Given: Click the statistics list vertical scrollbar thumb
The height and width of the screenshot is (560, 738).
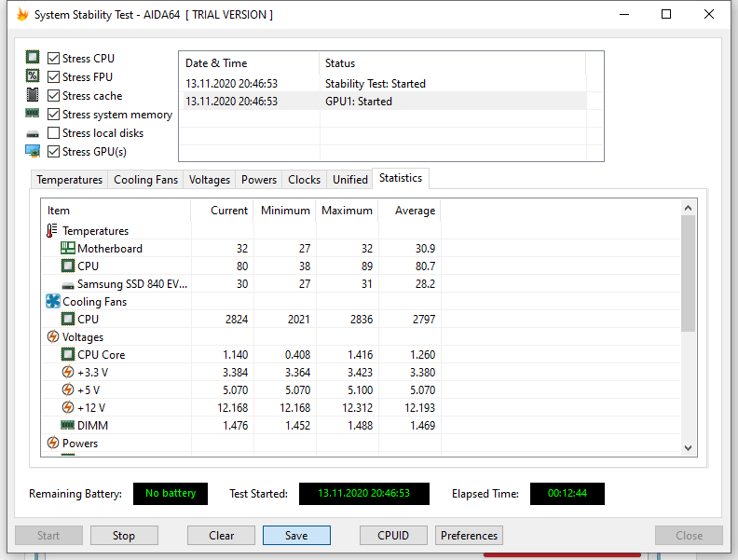Looking at the screenshot, I should tap(688, 273).
